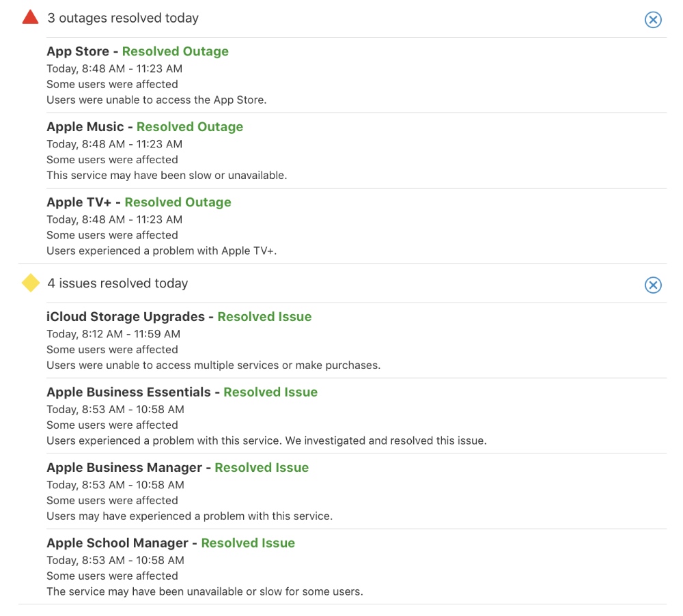This screenshot has width=683, height=616.
Task: Click the red triangle outage icon
Action: [30, 18]
